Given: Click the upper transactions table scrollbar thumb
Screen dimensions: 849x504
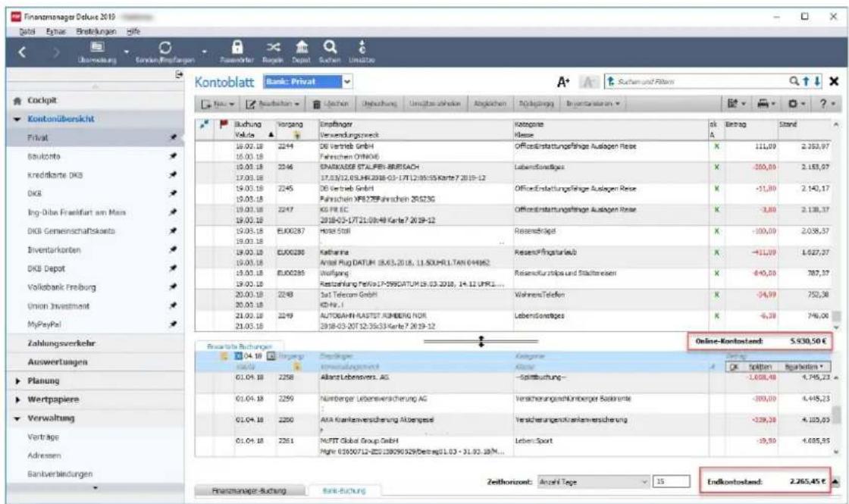Looking at the screenshot, I should point(837,315).
